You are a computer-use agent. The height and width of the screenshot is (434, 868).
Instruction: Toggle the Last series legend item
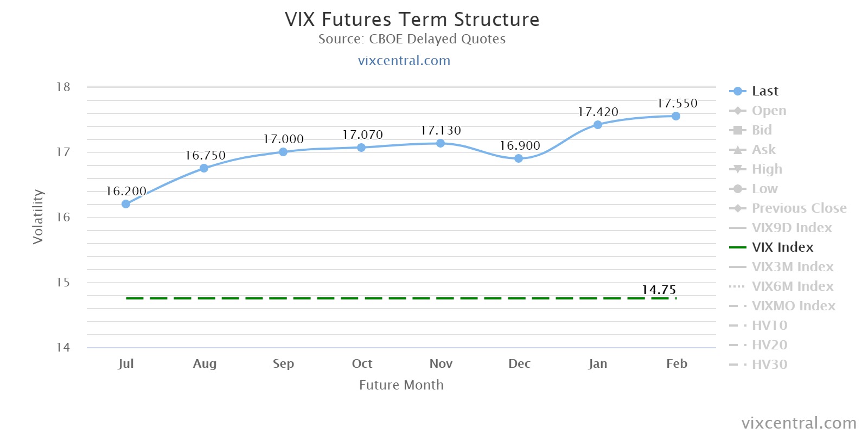point(764,91)
